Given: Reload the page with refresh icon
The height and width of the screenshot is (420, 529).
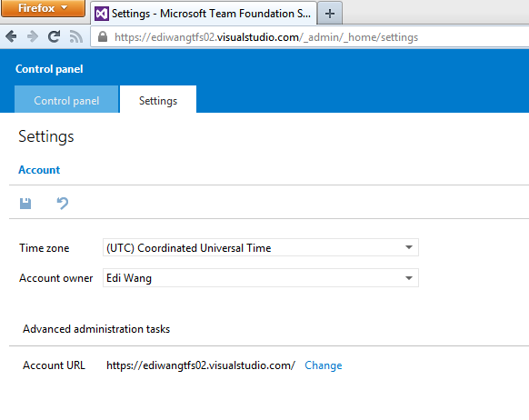Looking at the screenshot, I should click(x=54, y=36).
